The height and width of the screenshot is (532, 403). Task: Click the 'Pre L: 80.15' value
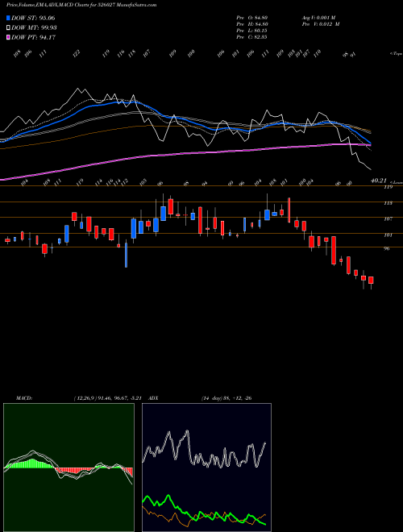pyautogui.click(x=252, y=31)
